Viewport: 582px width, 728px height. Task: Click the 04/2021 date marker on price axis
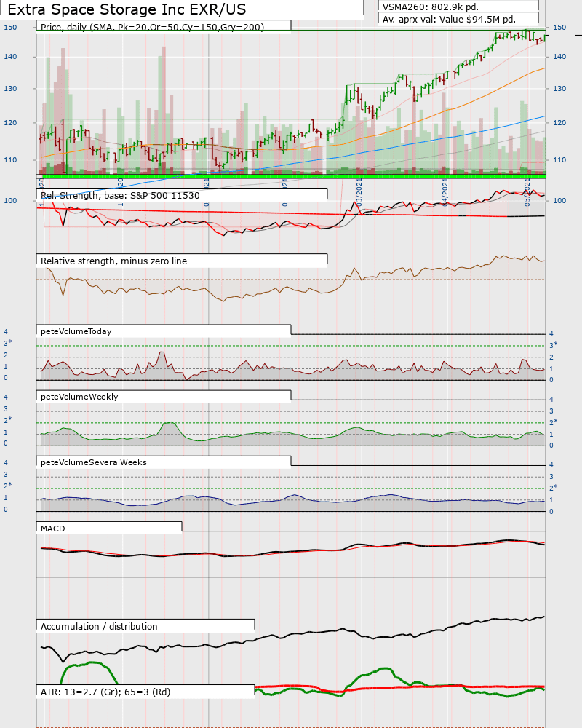click(445, 193)
